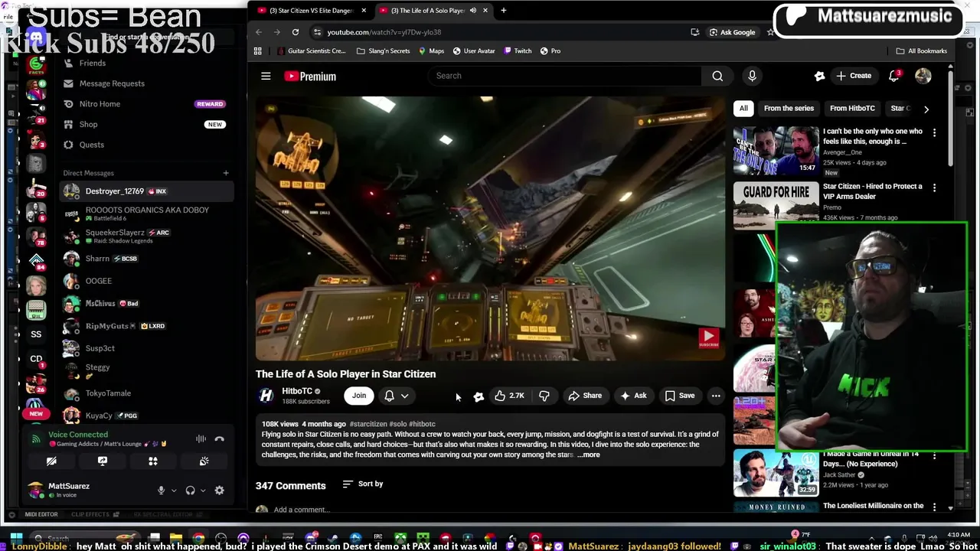The image size is (980, 551).
Task: Open Discord Friends section
Action: tap(145, 63)
